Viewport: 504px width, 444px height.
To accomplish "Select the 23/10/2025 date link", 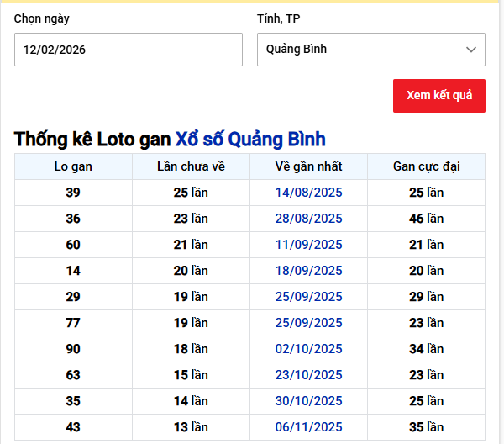I will [308, 375].
